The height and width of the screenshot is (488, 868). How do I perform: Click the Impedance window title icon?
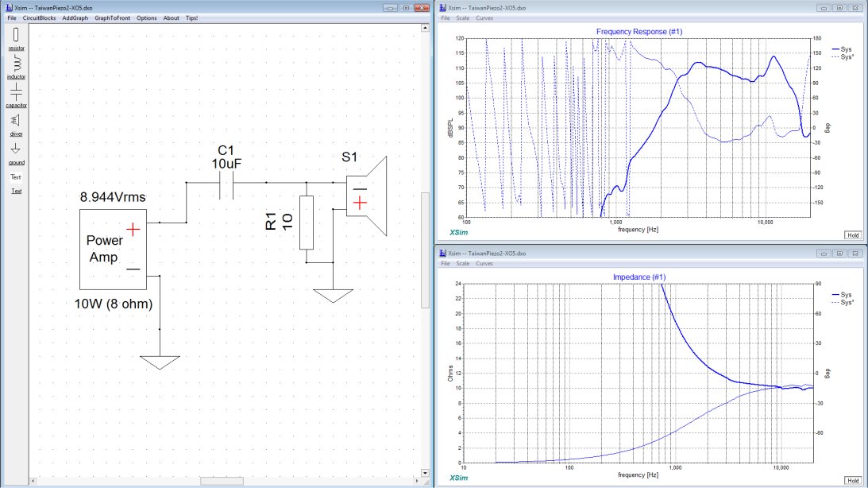click(442, 253)
